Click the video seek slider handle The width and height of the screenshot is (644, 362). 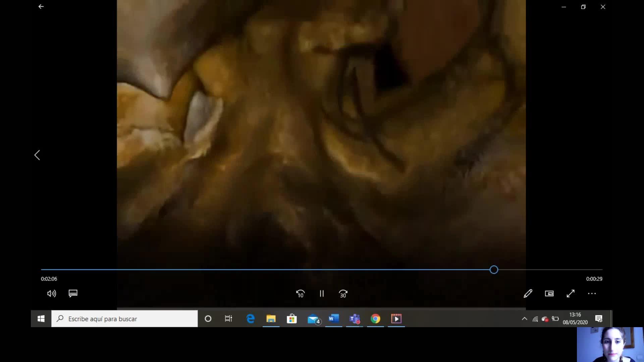click(494, 270)
